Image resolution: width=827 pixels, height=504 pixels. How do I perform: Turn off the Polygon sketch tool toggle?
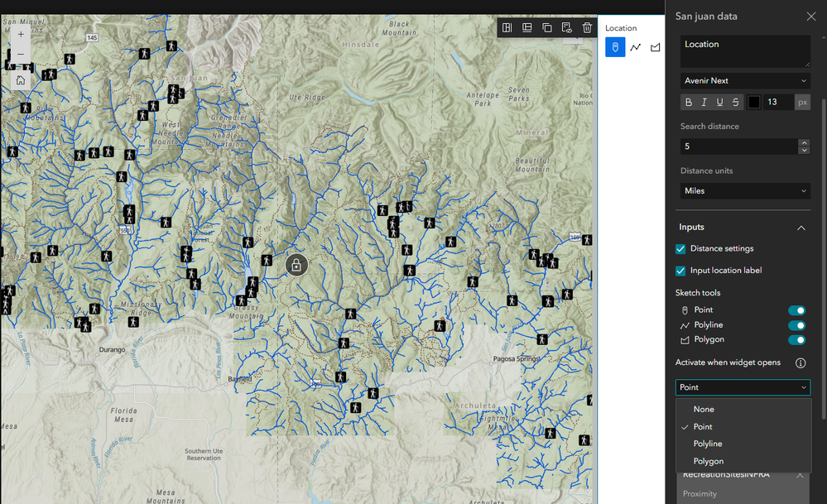pos(796,340)
